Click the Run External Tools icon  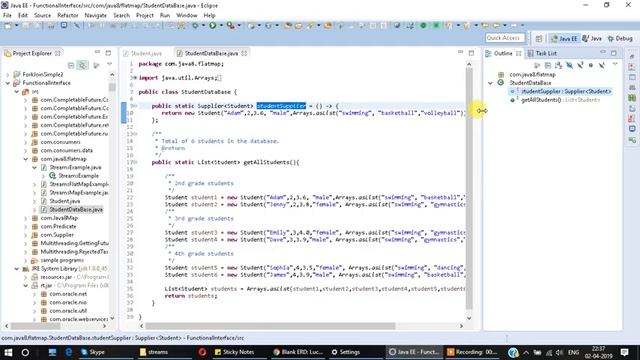click(231, 26)
